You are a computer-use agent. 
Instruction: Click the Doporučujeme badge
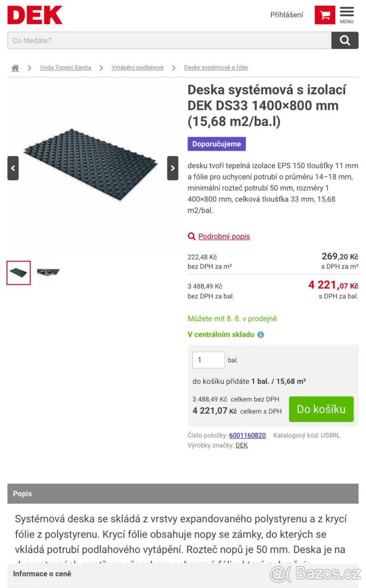(x=216, y=144)
